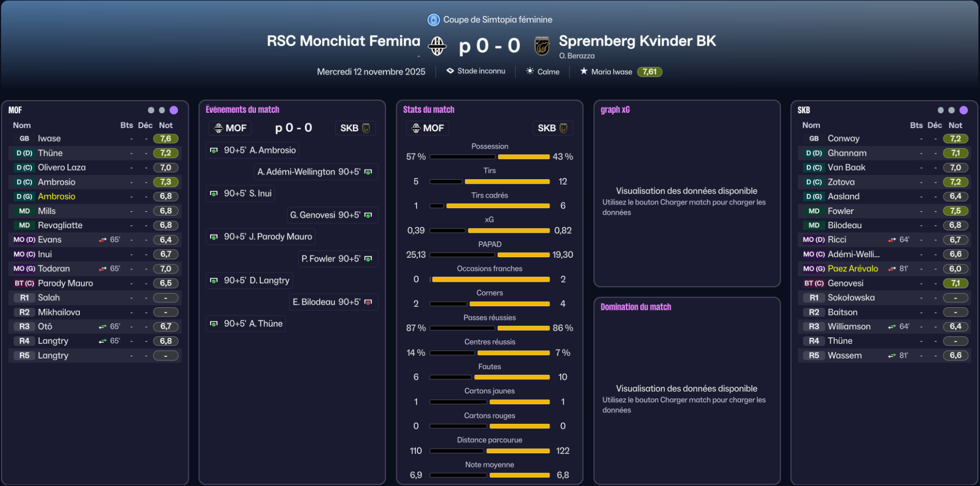The height and width of the screenshot is (486, 980).
Task: Open the Domination du match panel title selector
Action: click(635, 307)
